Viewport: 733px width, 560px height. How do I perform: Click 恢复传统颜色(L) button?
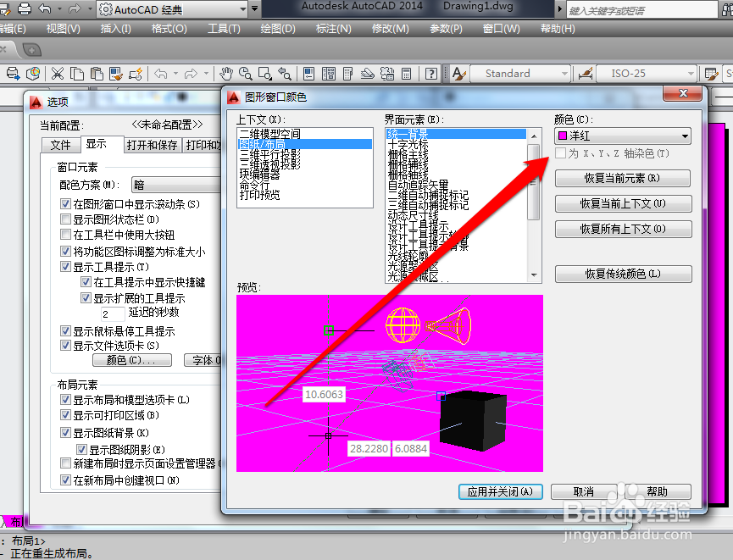[x=623, y=274]
